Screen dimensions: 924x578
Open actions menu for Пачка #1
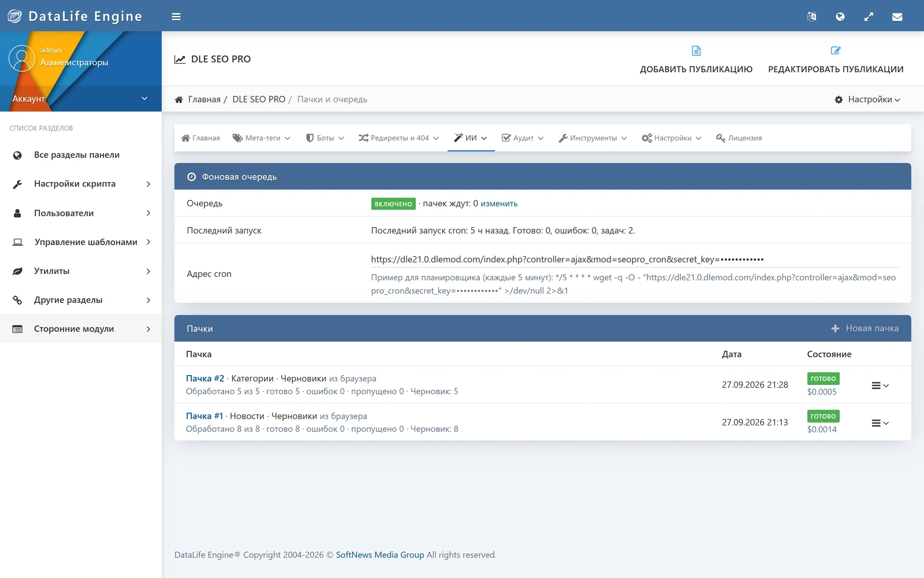tap(880, 423)
